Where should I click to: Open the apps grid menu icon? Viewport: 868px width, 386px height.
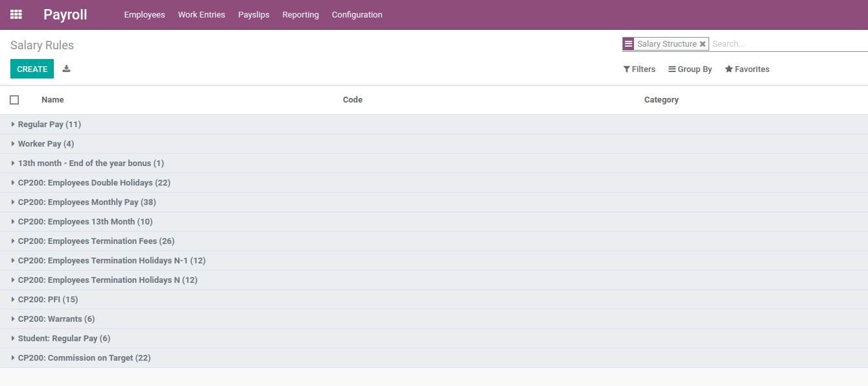(x=16, y=14)
